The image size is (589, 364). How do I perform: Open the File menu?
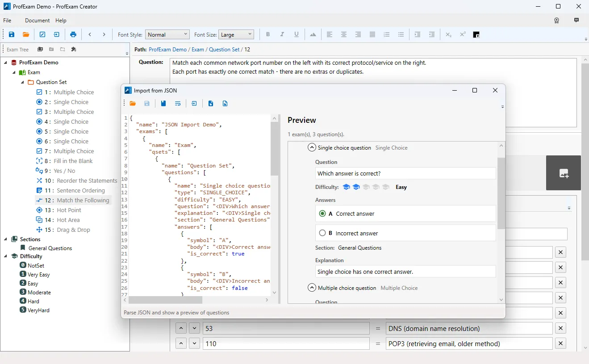tap(7, 21)
